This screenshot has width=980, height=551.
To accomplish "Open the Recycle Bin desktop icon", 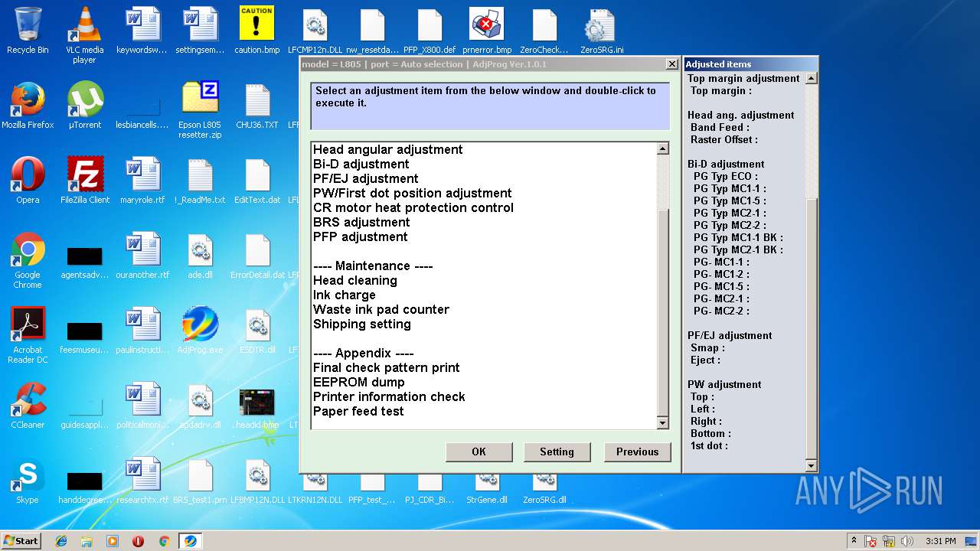I will tap(28, 31).
